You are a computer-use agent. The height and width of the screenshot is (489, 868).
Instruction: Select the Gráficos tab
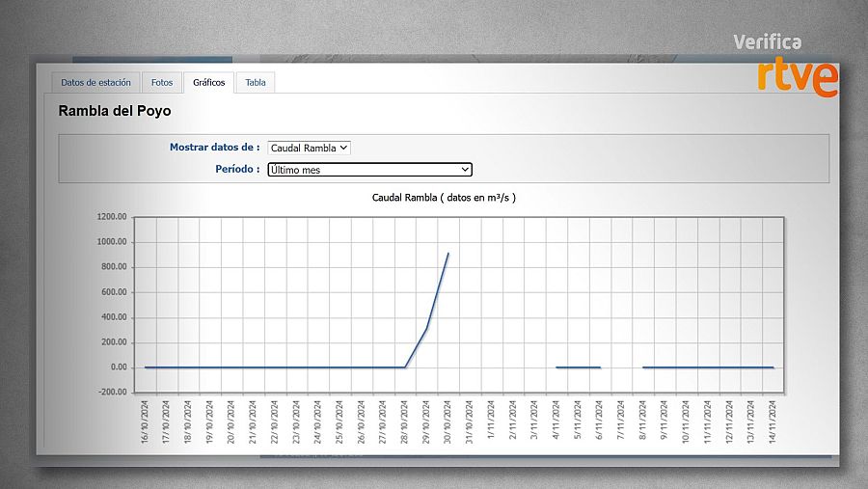click(x=209, y=83)
